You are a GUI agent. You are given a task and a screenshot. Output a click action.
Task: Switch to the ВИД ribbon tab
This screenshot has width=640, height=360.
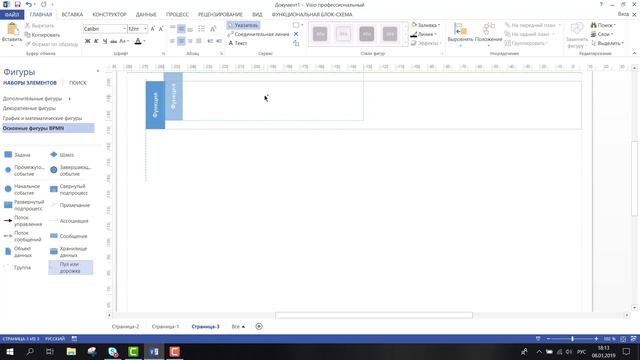click(x=257, y=14)
